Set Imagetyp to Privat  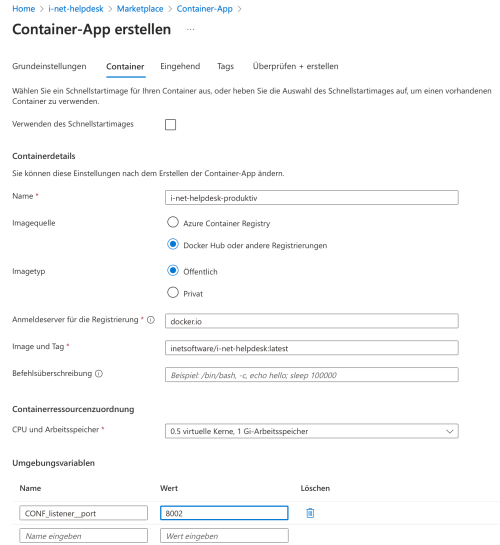tap(173, 293)
